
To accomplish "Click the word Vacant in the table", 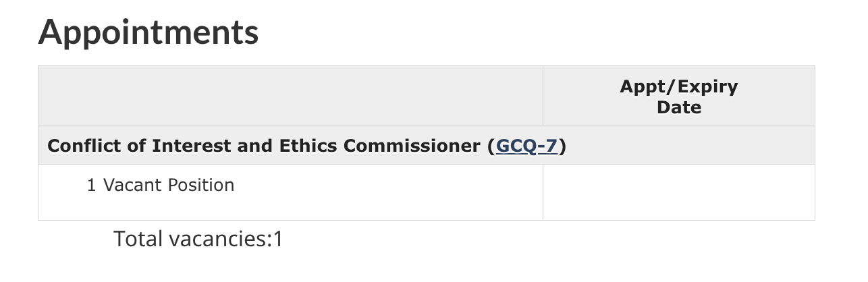I will click(131, 185).
